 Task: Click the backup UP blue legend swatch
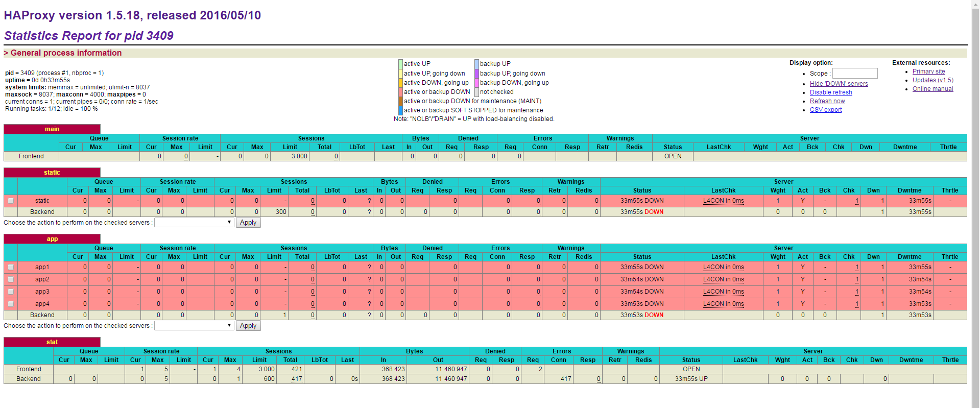click(x=476, y=64)
